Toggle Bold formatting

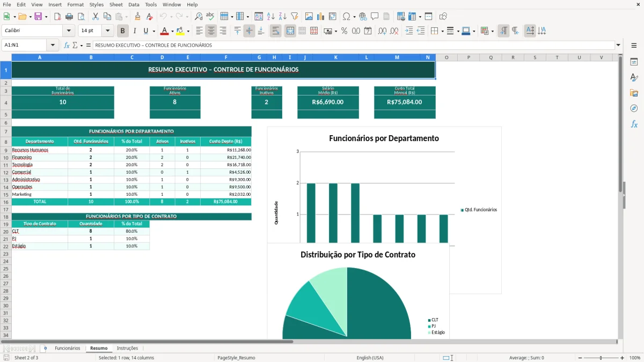123,31
